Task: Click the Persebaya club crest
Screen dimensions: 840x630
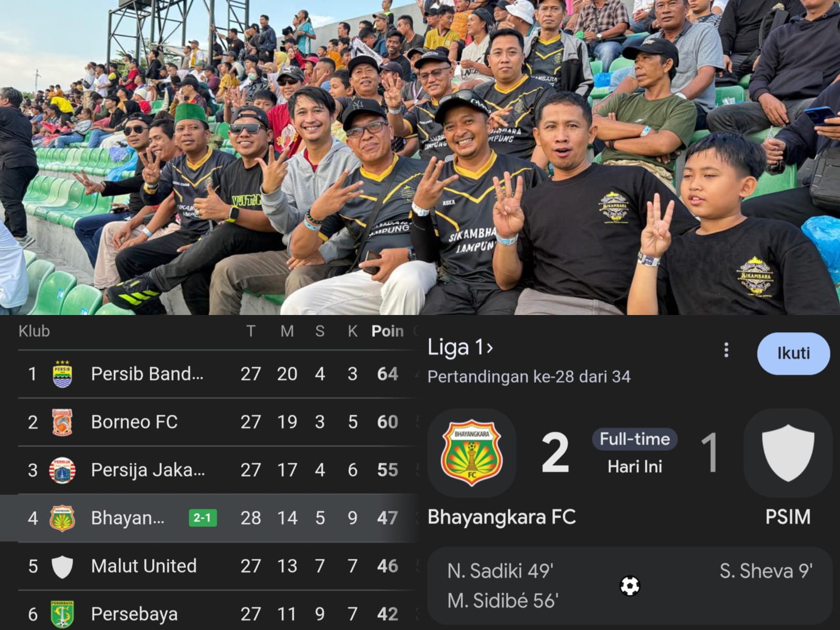Action: pyautogui.click(x=62, y=614)
